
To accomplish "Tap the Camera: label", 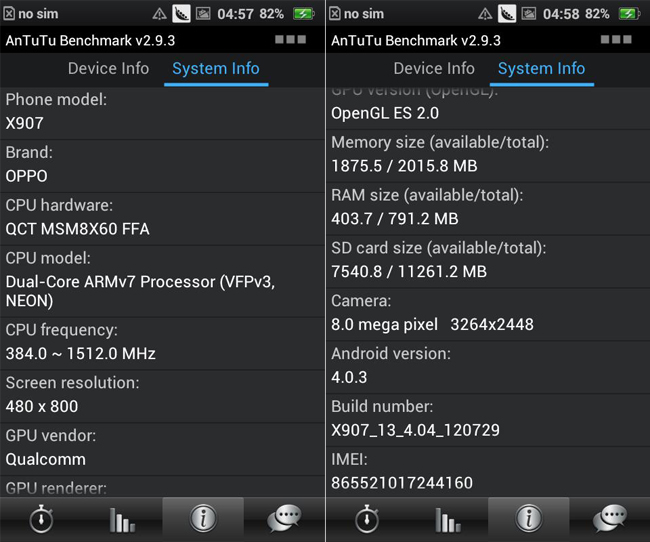I will [x=361, y=301].
